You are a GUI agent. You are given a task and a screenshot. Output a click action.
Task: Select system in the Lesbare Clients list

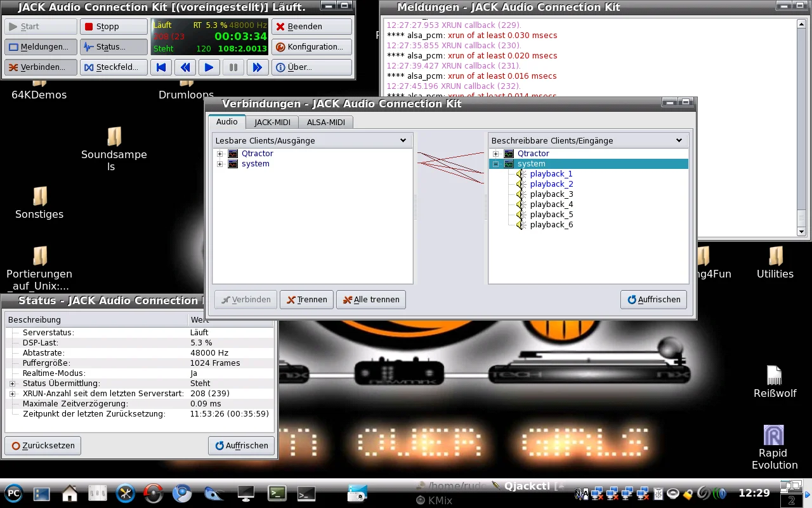pyautogui.click(x=256, y=164)
